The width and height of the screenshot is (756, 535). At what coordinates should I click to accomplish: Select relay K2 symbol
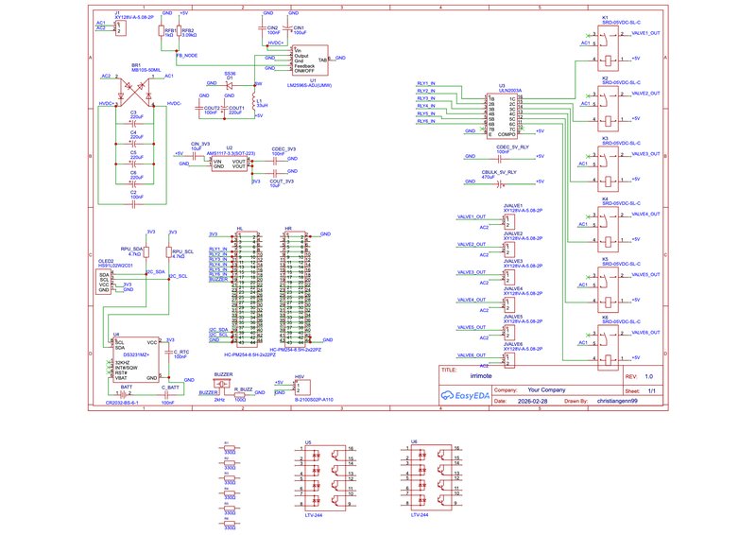tap(608, 109)
